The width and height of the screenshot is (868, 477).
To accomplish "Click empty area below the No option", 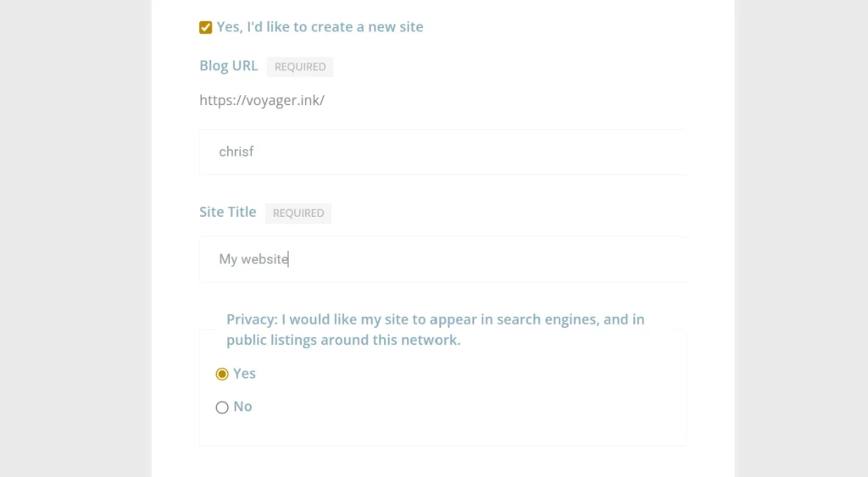I will tap(441, 430).
